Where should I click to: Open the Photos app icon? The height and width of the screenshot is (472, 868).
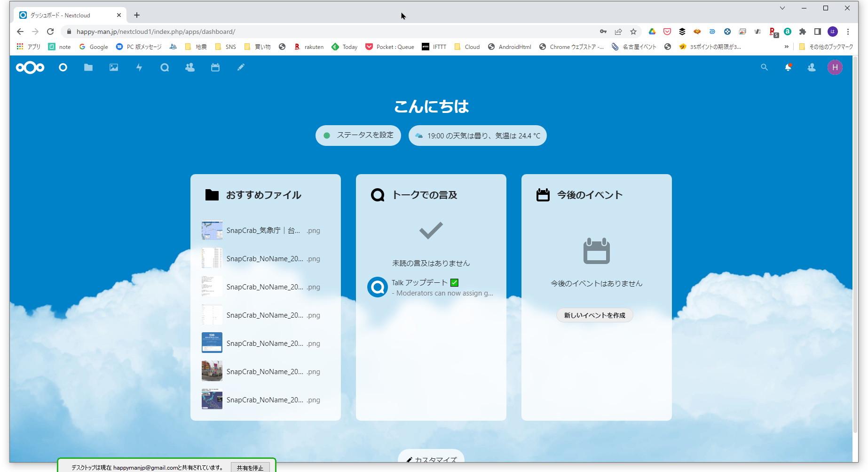point(114,68)
